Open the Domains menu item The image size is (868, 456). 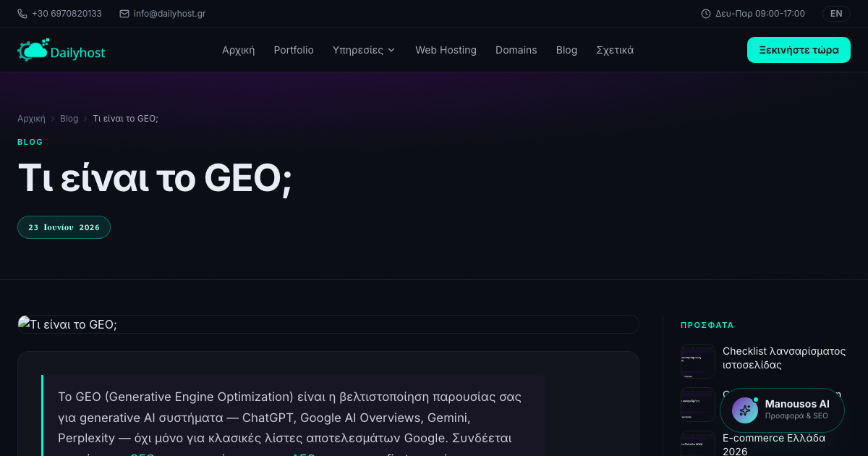pyautogui.click(x=516, y=50)
